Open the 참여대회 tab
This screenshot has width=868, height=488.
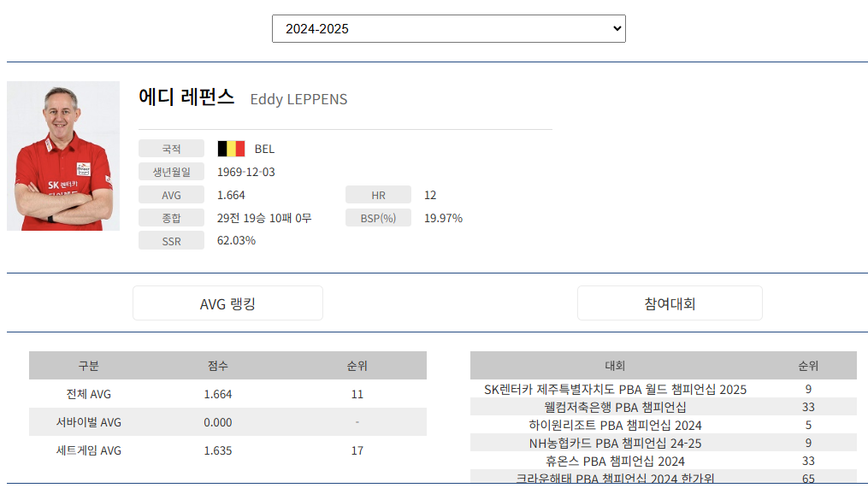click(x=670, y=303)
